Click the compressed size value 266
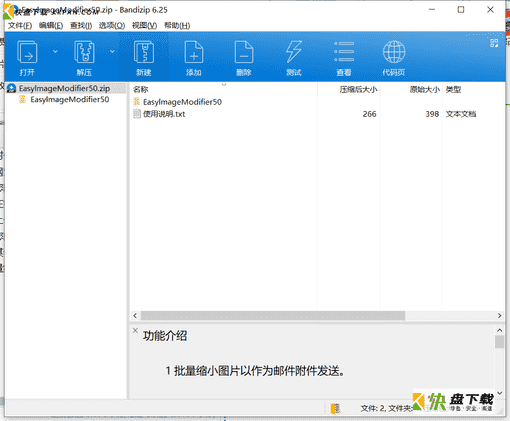This screenshot has width=510, height=421. [x=369, y=114]
